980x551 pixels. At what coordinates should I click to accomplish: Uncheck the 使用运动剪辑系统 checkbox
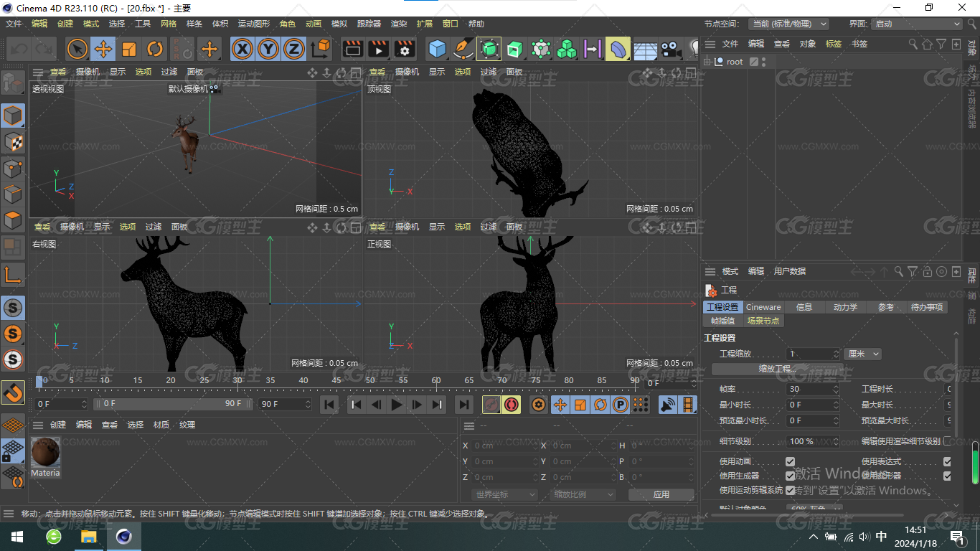point(790,490)
